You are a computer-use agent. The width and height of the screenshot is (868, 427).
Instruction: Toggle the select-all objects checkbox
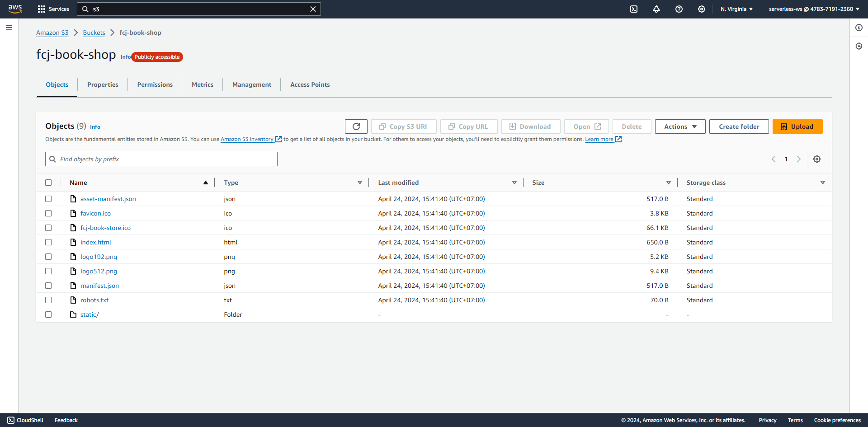48,183
